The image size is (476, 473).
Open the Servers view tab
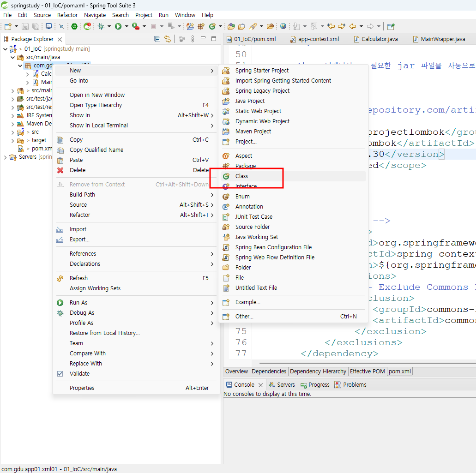[282, 385]
